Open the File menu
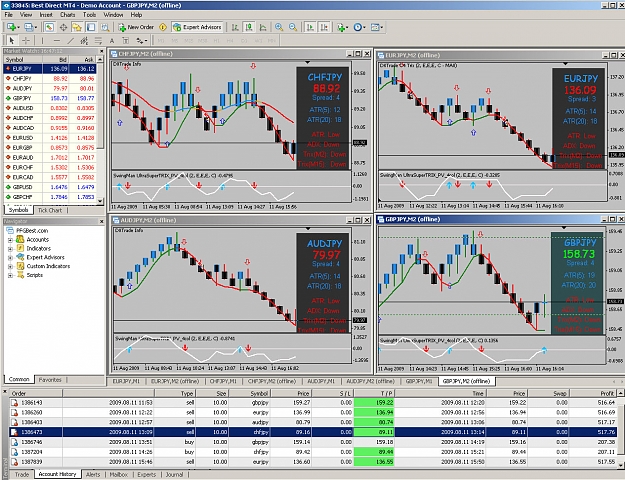This screenshot has height=480, width=625. [x=9, y=15]
